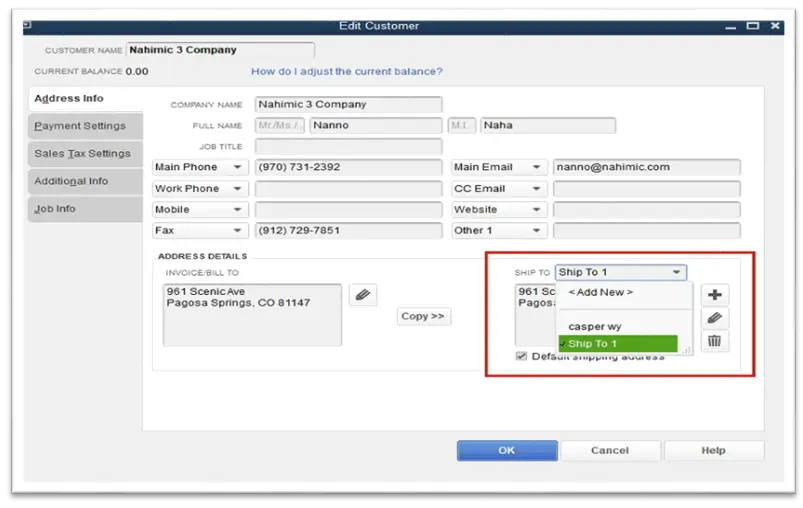Click the window menu icon left of title bar
Image resolution: width=803 pixels, height=508 pixels.
[x=27, y=25]
